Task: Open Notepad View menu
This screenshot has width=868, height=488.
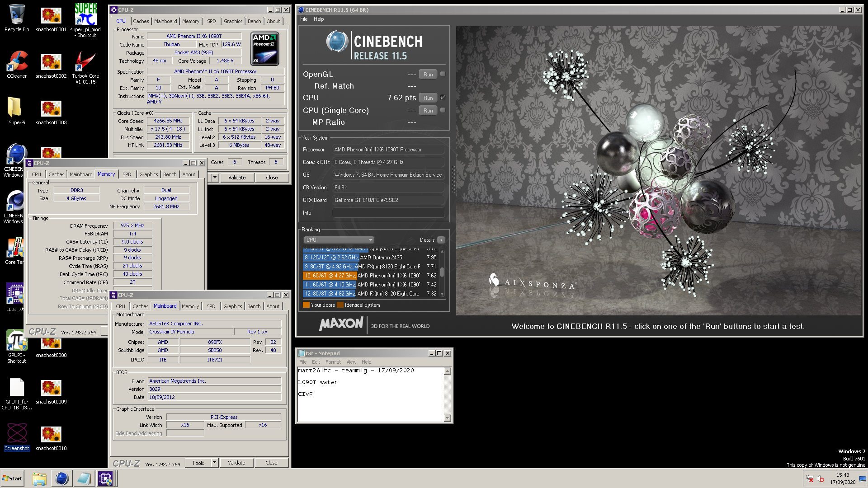Action: [351, 362]
